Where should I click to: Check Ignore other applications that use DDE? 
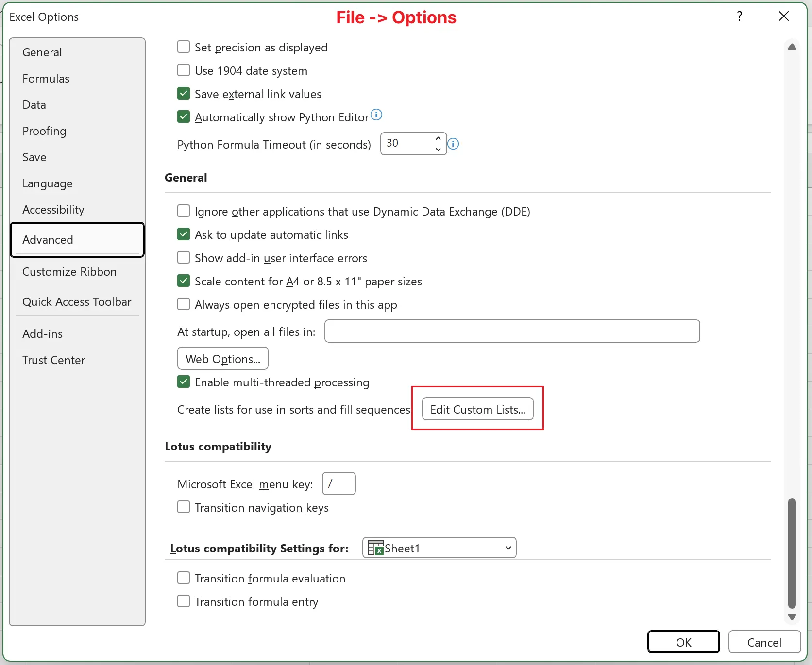[183, 211]
